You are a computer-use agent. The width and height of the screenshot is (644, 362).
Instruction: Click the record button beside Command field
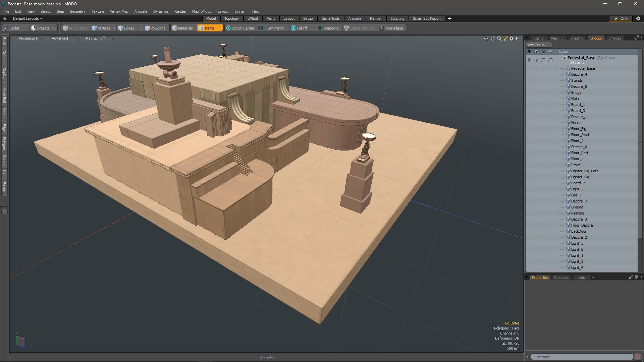(638, 357)
